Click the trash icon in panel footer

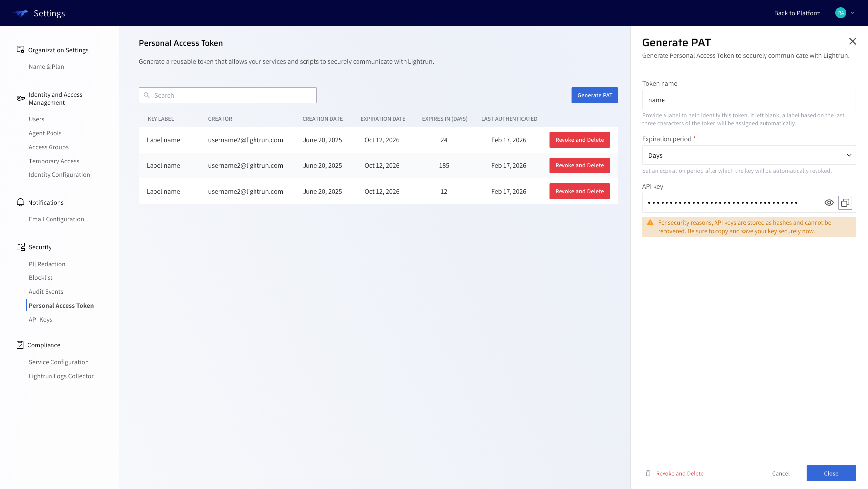(648, 473)
